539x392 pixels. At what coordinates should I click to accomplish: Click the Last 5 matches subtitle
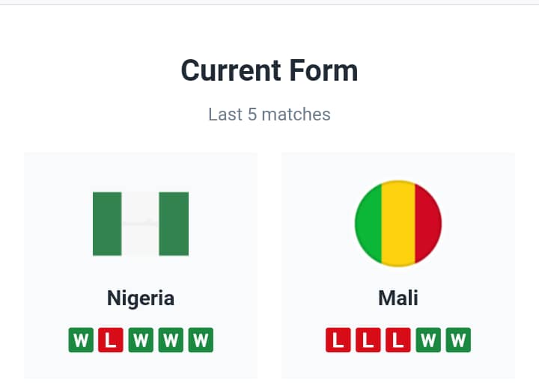(269, 114)
